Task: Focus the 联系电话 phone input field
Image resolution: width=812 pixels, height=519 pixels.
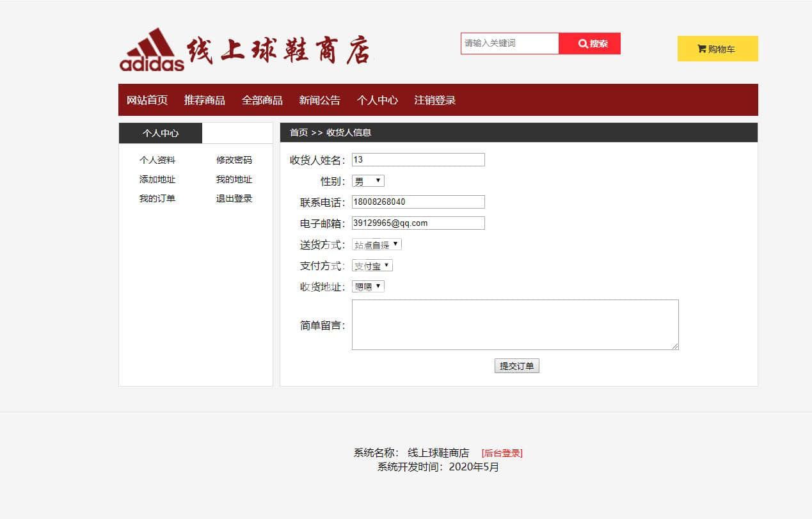Action: click(x=418, y=202)
